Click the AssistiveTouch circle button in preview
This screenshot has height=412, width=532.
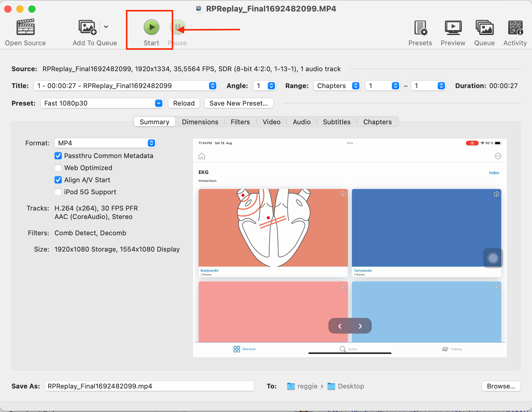click(x=493, y=258)
